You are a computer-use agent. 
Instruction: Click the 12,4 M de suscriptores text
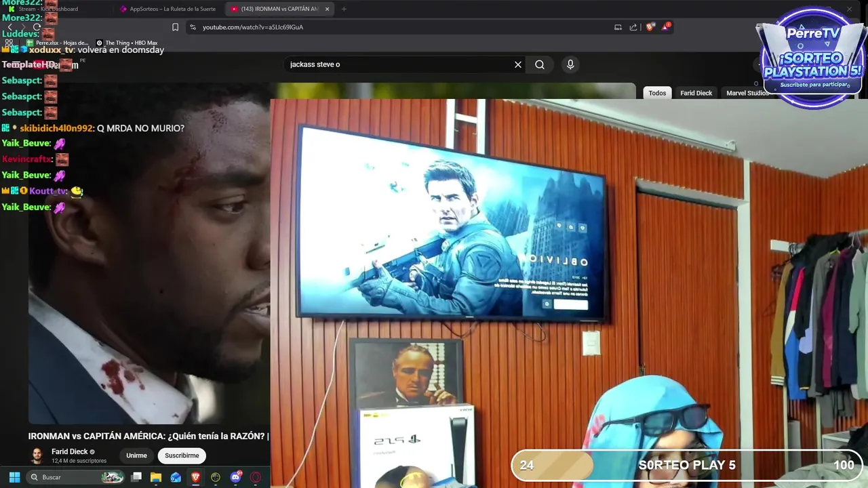(x=79, y=461)
